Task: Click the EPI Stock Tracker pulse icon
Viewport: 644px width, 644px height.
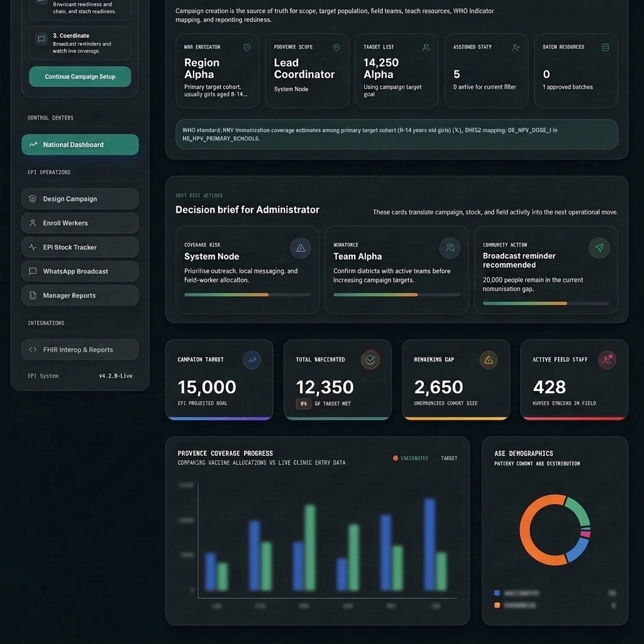Action: (33, 247)
